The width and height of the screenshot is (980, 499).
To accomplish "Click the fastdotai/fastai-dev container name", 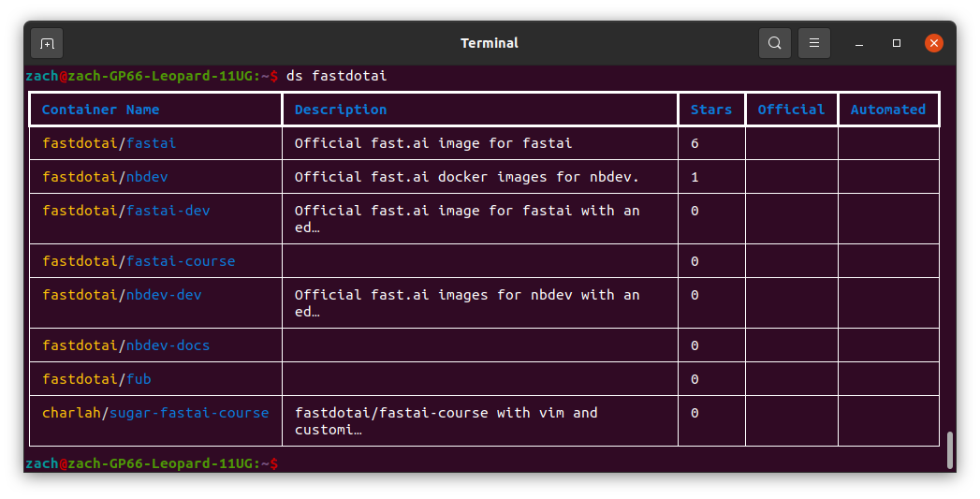I will point(125,211).
